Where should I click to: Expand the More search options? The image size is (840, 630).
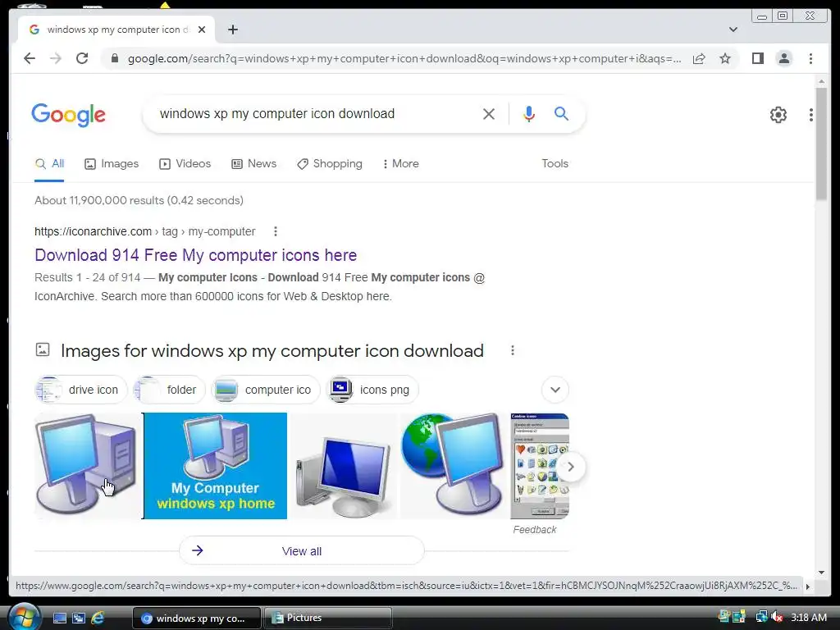tap(400, 164)
